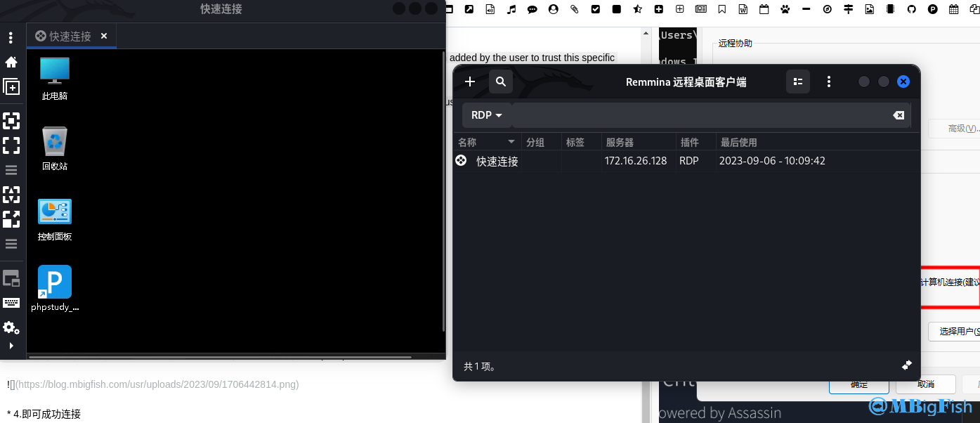Clear the search field using the backspace icon
The height and width of the screenshot is (423, 980).
pos(899,115)
